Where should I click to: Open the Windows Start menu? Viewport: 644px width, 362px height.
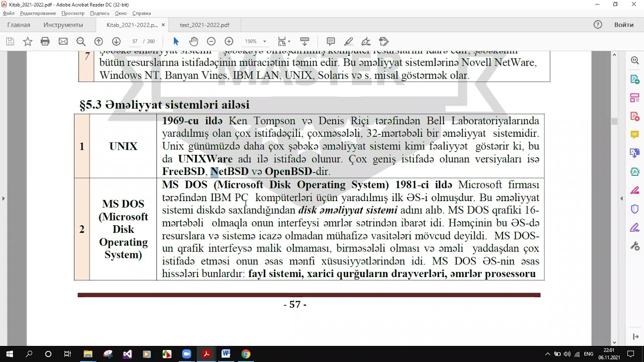click(10, 354)
